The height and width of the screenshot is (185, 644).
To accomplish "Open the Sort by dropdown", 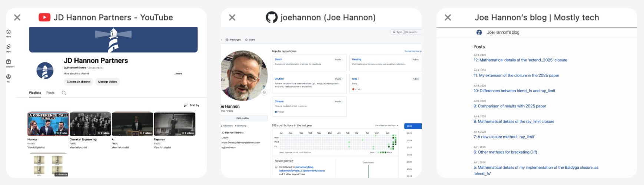I will coord(192,105).
